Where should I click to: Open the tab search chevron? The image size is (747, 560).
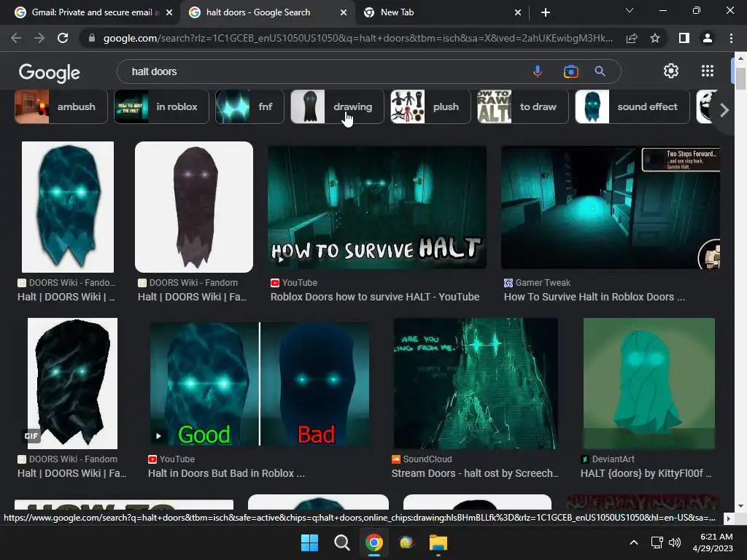(630, 10)
